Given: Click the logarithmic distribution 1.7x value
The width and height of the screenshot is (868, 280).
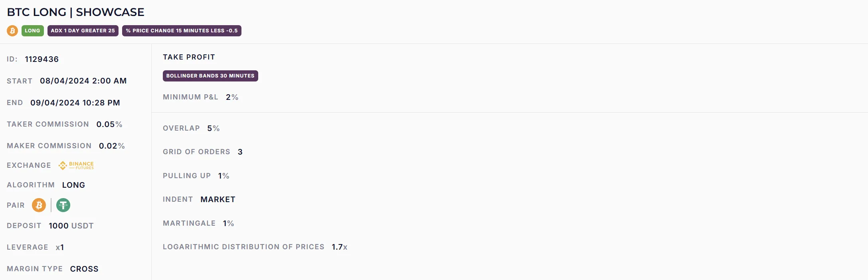Looking at the screenshot, I should click(x=339, y=247).
